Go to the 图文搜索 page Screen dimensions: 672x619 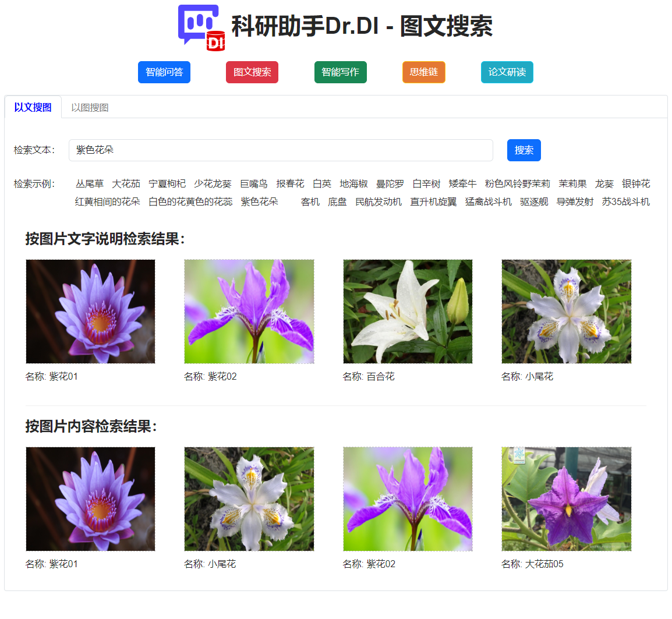point(252,72)
